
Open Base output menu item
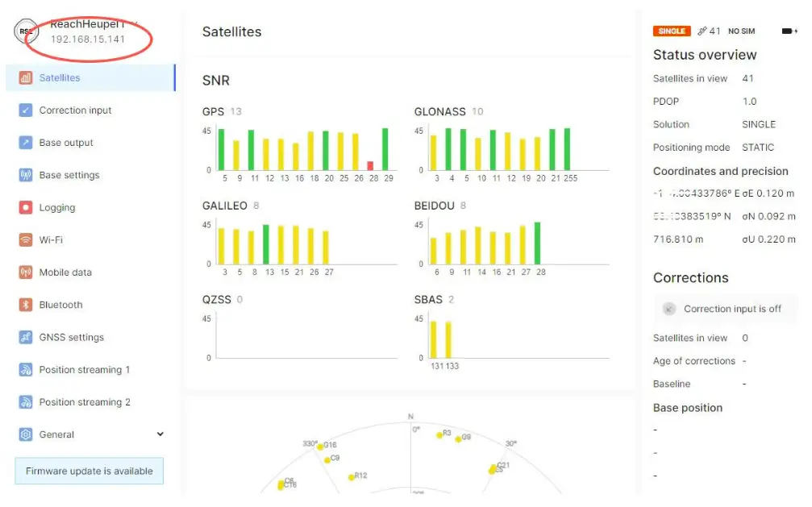pos(90,143)
